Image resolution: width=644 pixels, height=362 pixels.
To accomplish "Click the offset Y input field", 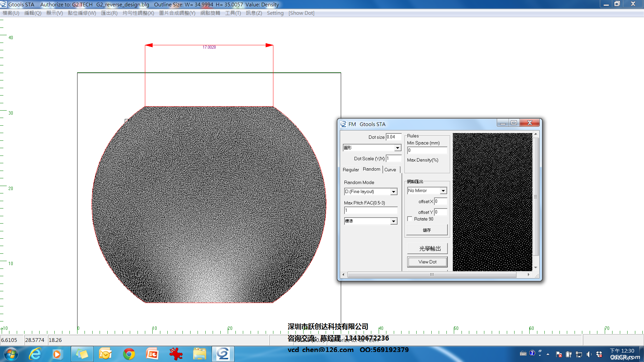I will click(x=441, y=212).
